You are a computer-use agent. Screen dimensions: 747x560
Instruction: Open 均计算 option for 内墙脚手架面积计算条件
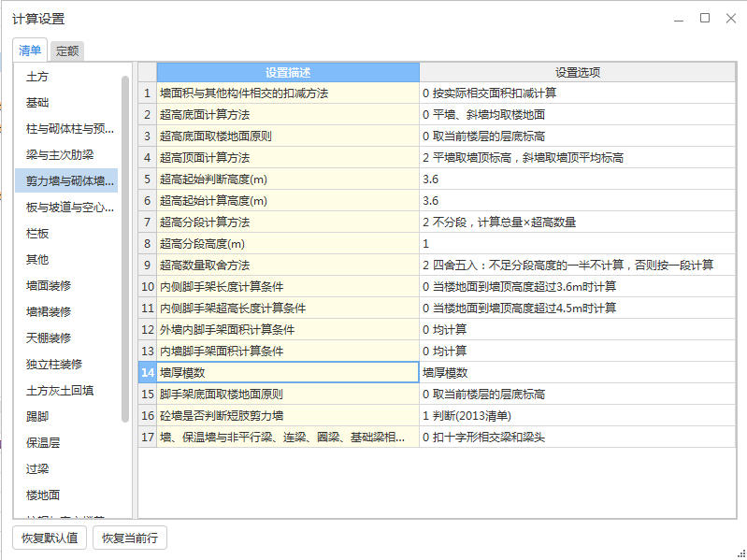(x=578, y=351)
